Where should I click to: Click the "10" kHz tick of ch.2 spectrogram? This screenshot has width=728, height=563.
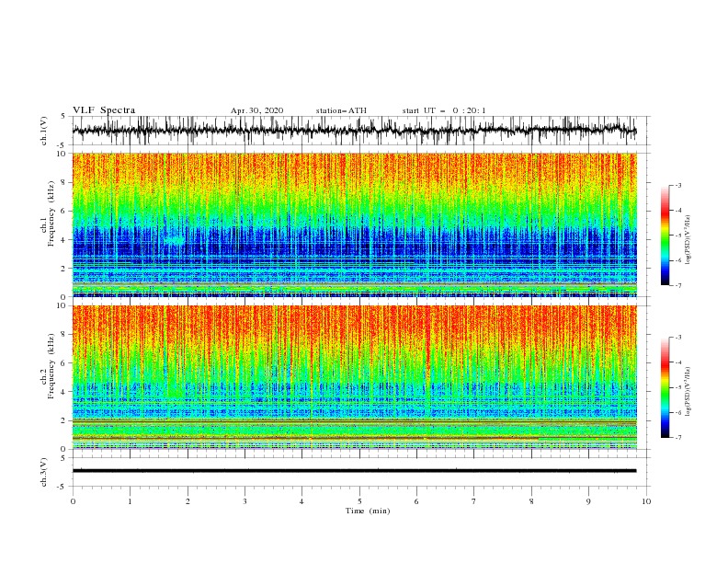click(x=63, y=305)
